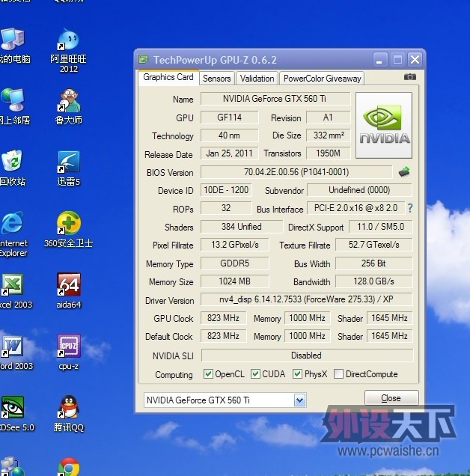Open the Validation tab

(257, 79)
